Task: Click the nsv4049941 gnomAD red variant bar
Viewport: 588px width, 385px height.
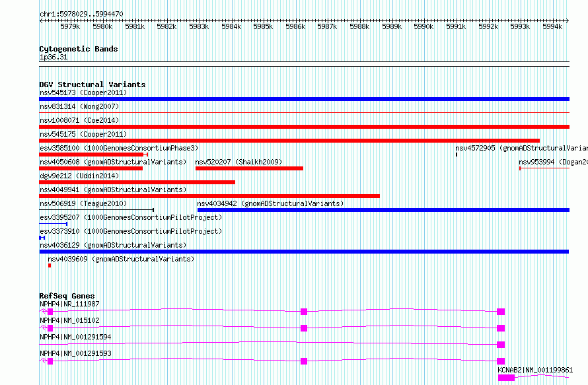Action: coord(209,196)
